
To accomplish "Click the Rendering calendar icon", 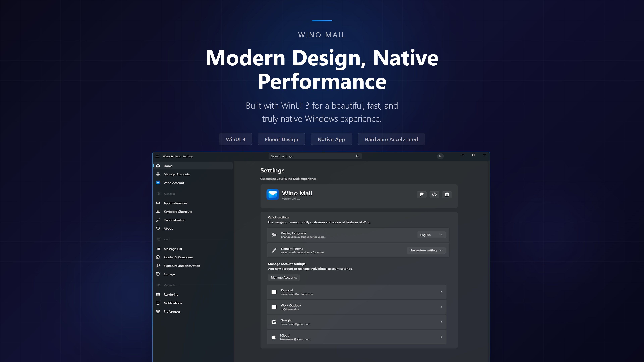I will point(158,294).
